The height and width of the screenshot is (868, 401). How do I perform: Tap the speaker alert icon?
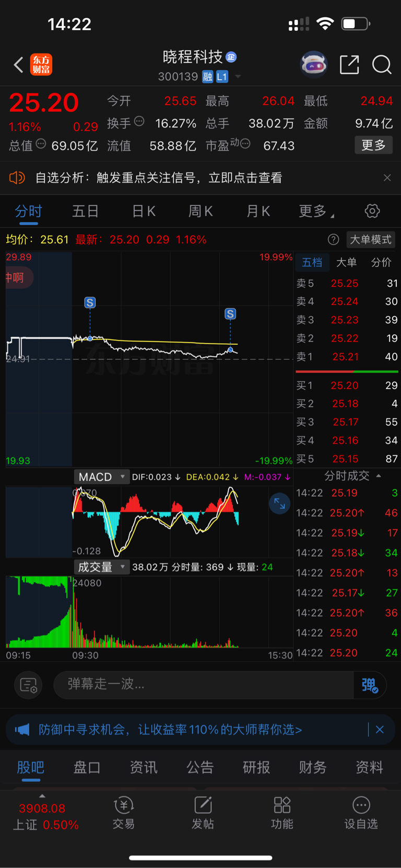click(x=17, y=178)
